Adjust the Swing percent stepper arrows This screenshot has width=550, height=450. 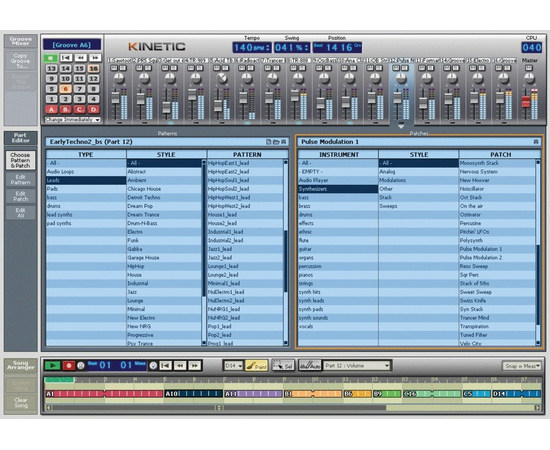[x=307, y=47]
